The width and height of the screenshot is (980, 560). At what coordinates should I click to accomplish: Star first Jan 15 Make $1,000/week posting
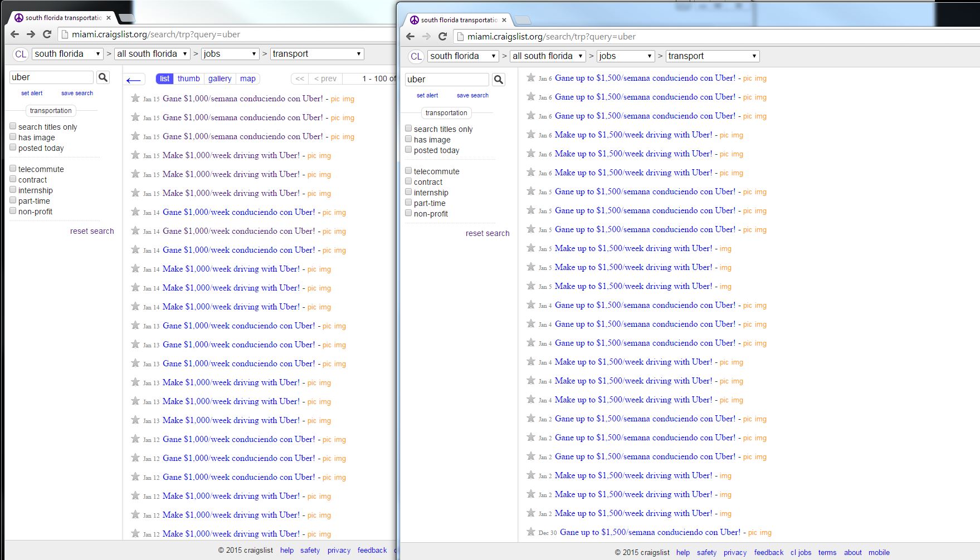135,155
